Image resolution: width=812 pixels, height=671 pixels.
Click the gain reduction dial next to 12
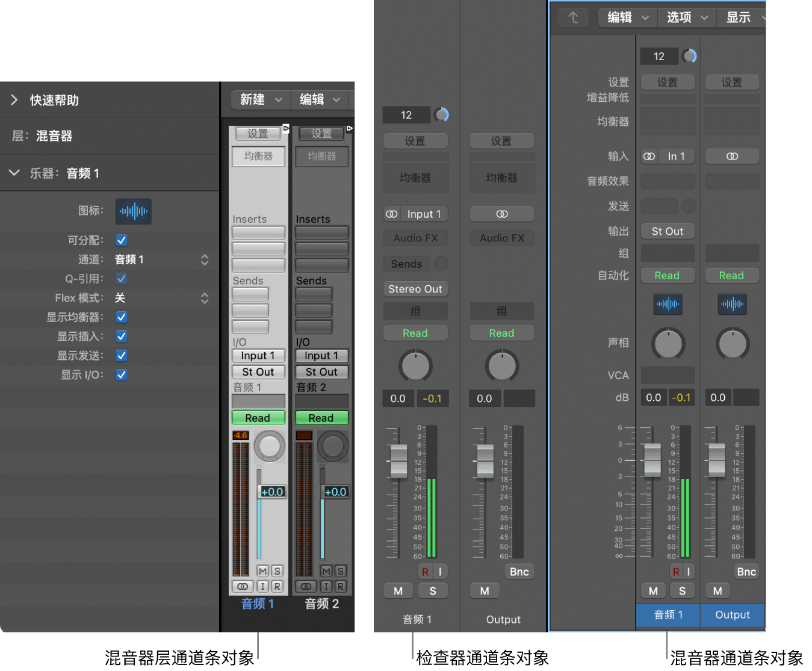click(x=442, y=114)
